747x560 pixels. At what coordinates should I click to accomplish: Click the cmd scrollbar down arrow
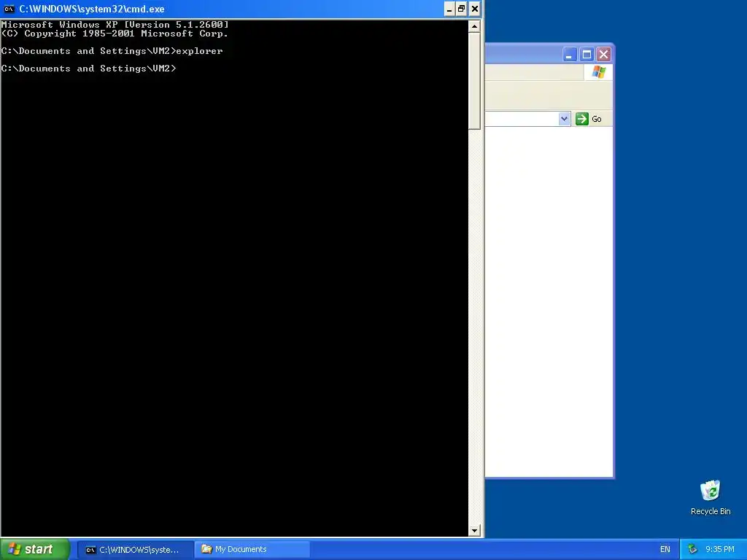(x=474, y=530)
